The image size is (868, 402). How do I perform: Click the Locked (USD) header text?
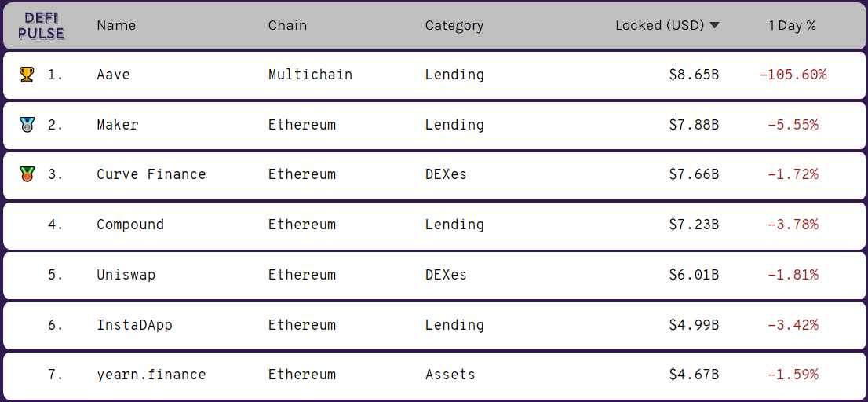click(660, 25)
